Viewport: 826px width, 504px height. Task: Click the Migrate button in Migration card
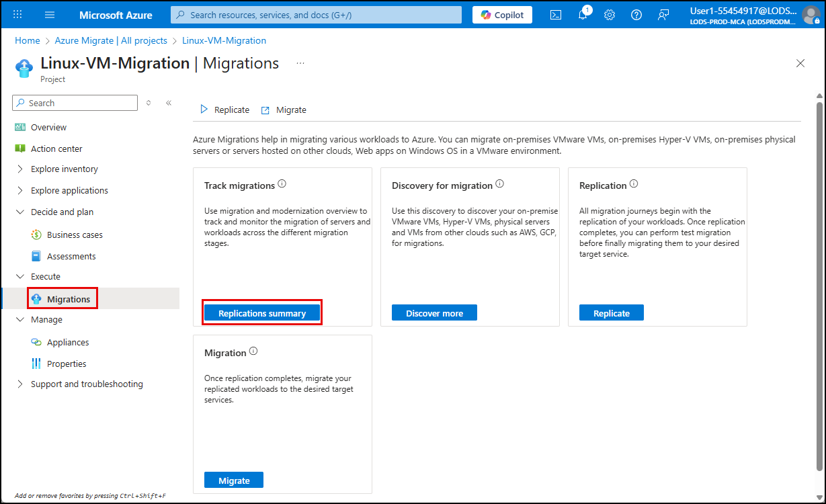(234, 480)
